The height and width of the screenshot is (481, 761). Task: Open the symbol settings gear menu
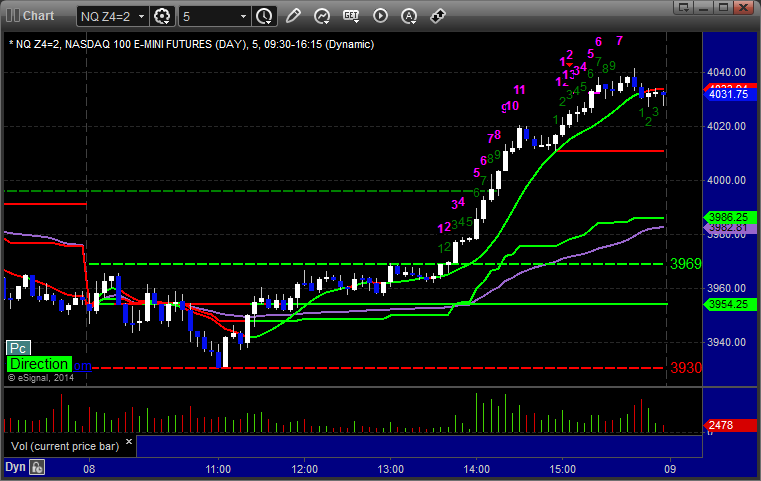pos(162,16)
